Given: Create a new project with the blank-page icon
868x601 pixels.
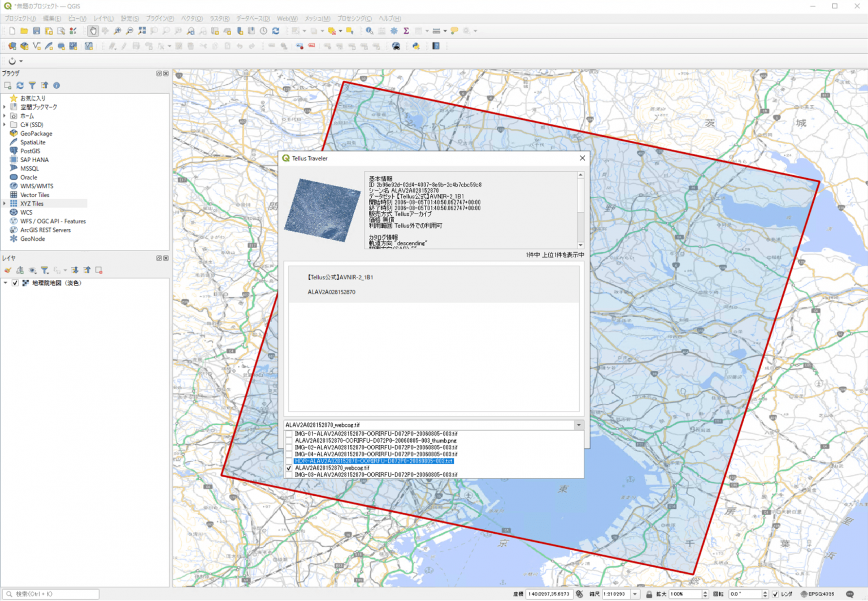Looking at the screenshot, I should coord(12,31).
